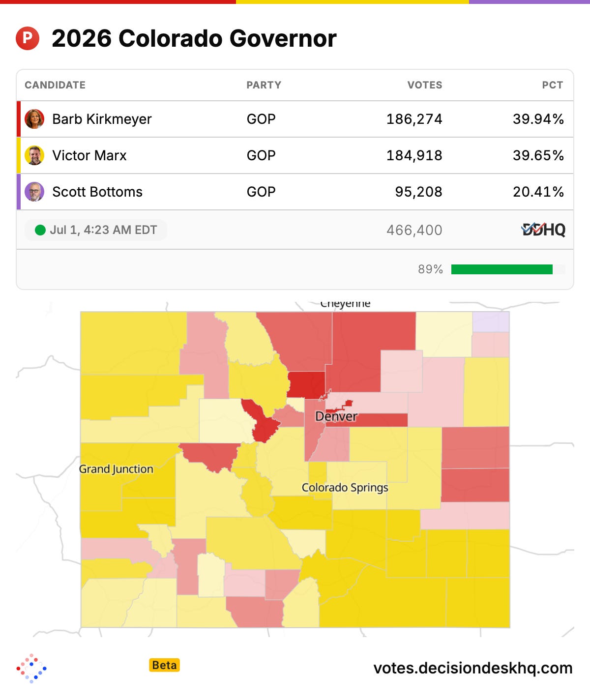Screen dimensions: 590x700
Task: Click the green live status dot
Action: [x=40, y=230]
